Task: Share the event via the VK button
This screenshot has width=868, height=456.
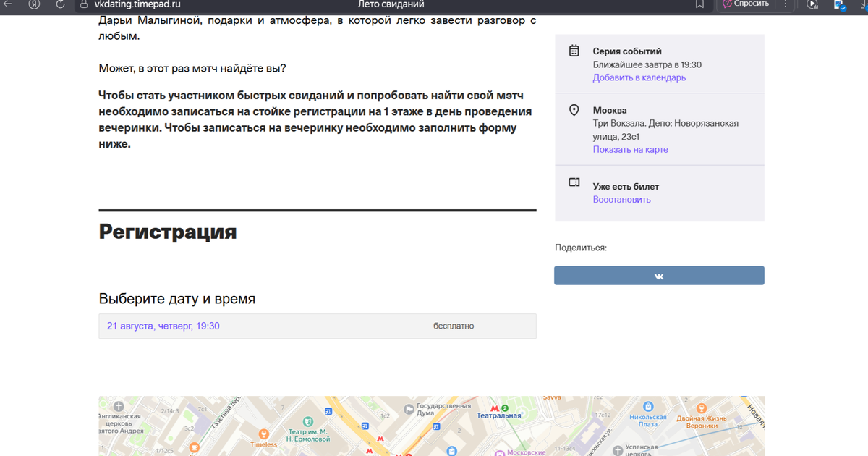Action: (x=659, y=275)
